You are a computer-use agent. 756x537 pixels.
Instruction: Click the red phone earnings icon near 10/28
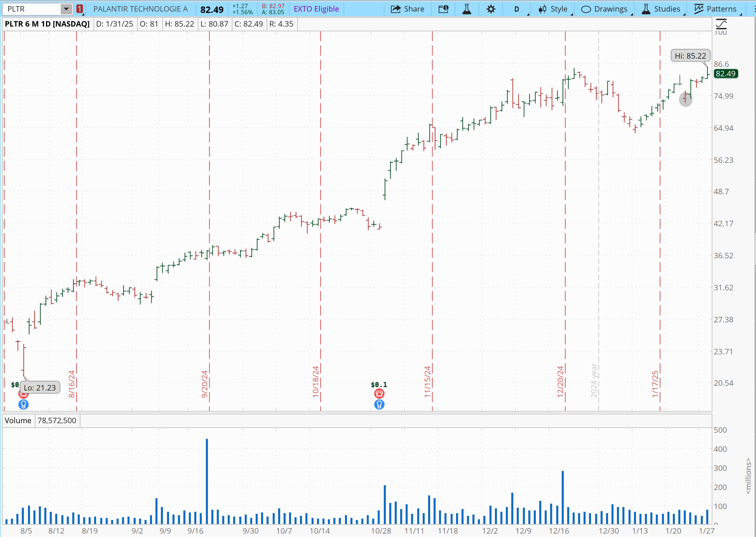379,394
